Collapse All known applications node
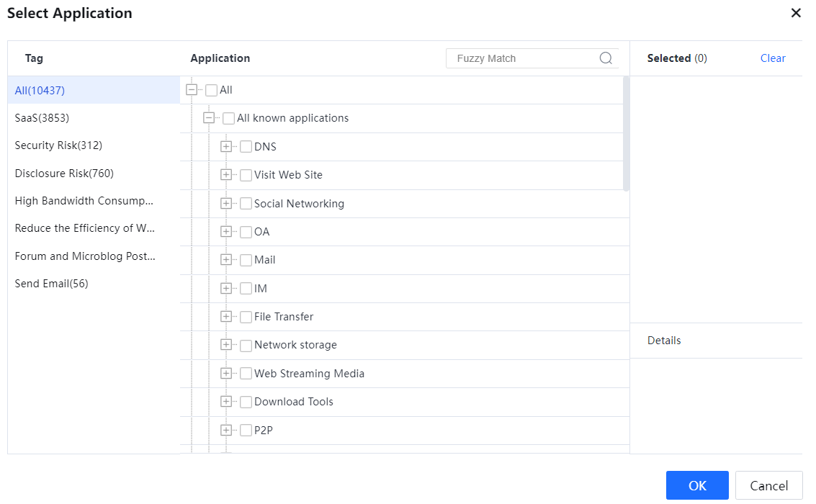Screen dimensions: 816x504 (x=209, y=118)
